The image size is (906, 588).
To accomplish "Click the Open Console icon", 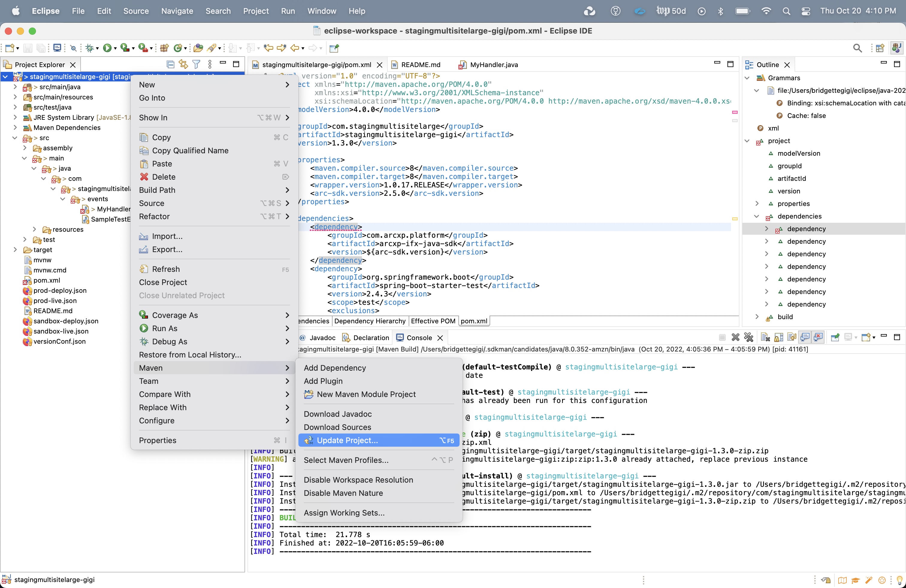I will (866, 337).
